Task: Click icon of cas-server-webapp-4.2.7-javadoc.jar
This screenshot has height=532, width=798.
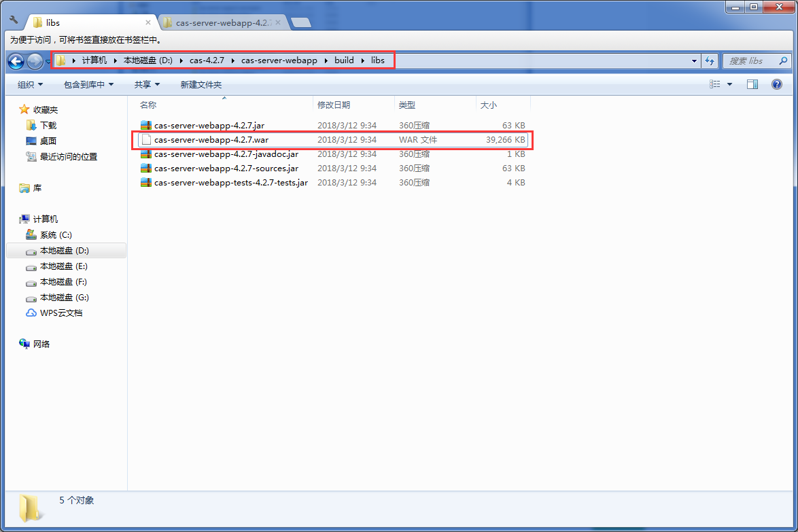Action: [x=146, y=154]
